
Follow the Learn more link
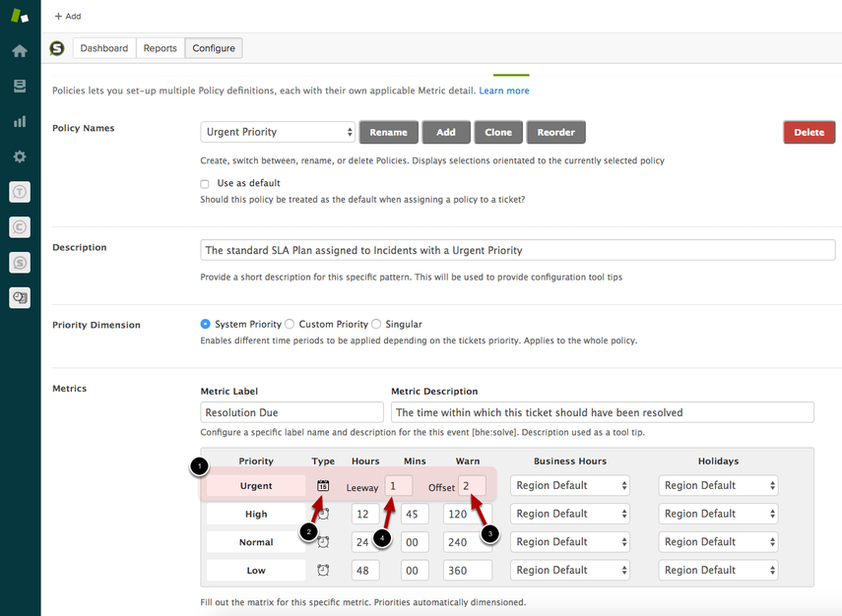point(503,91)
